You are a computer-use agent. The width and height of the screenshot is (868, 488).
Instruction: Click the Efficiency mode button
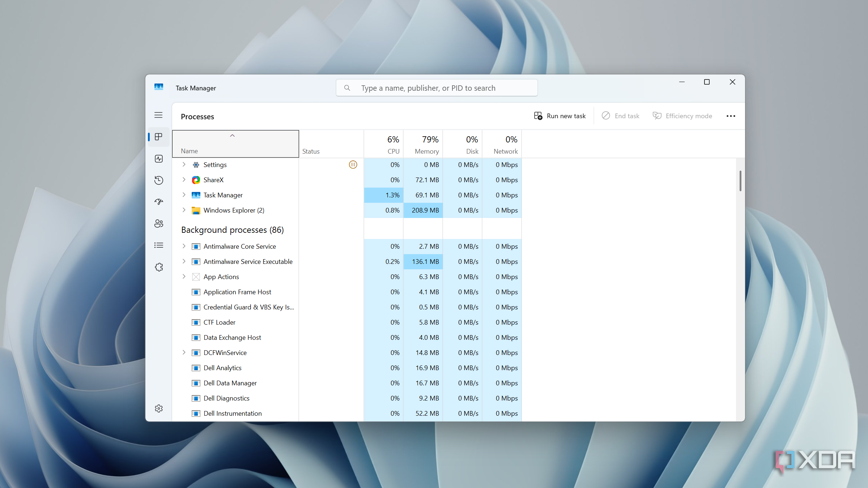click(682, 116)
